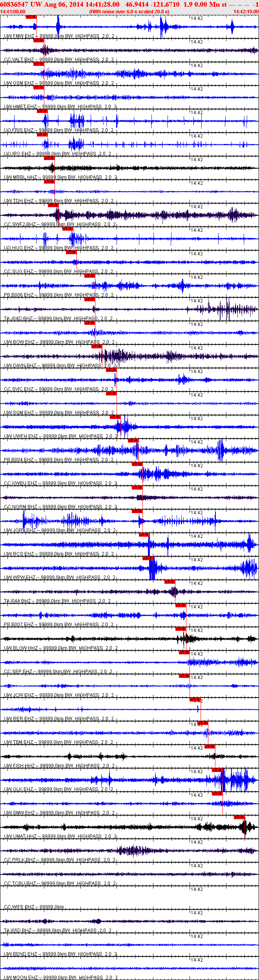Select the UW TDH EHZ trace label
Screen dimensions: 259x980
59,201
